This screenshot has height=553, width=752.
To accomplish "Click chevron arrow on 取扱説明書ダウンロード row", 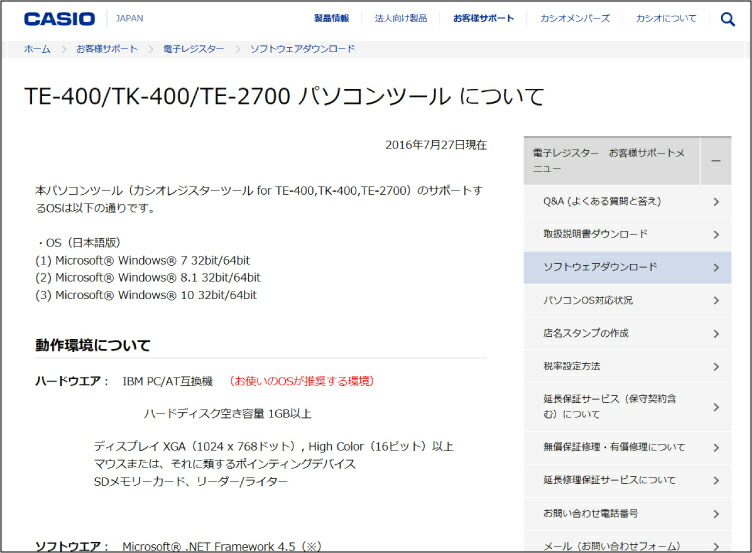I will 716,235.
